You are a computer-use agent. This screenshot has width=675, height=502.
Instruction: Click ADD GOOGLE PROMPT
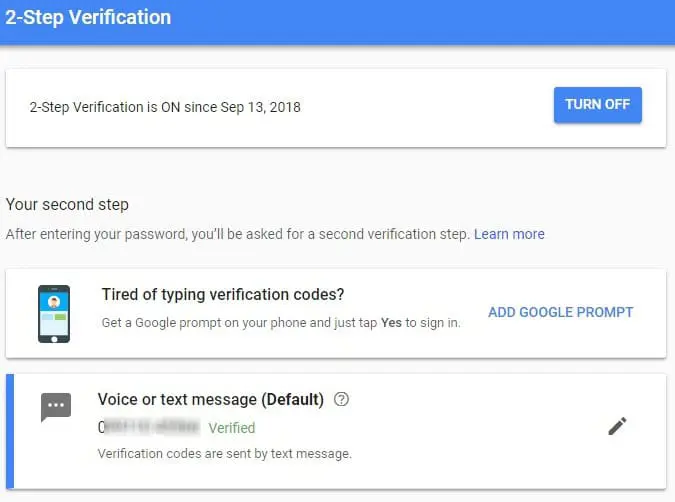pos(560,312)
